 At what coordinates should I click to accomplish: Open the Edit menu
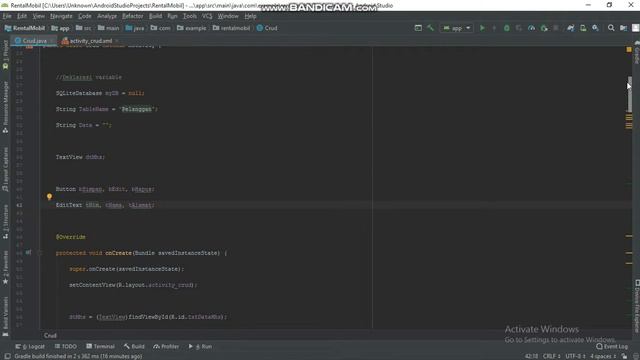[x=22, y=16]
